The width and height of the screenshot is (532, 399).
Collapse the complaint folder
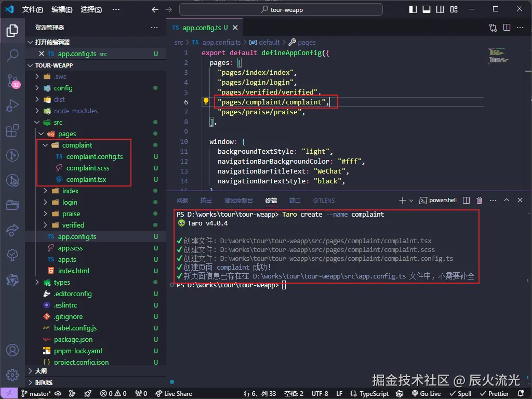click(x=77, y=145)
